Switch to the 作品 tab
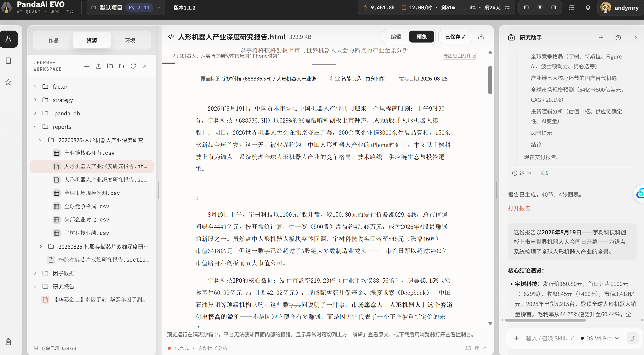644x355 pixels. coord(53,40)
